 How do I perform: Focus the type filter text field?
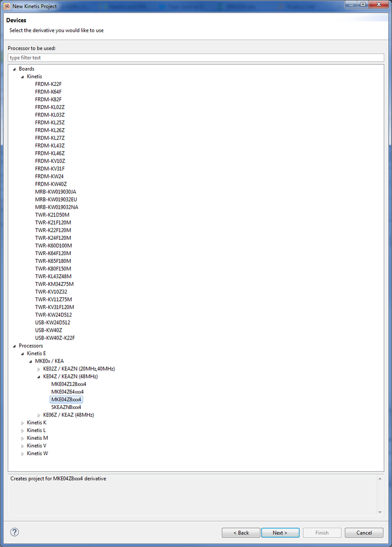point(195,57)
